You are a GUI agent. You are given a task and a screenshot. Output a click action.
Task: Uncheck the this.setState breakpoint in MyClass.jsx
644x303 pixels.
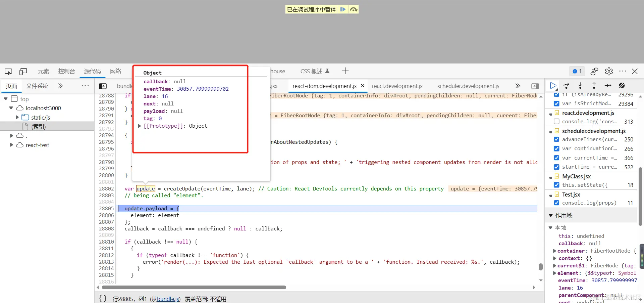click(556, 185)
